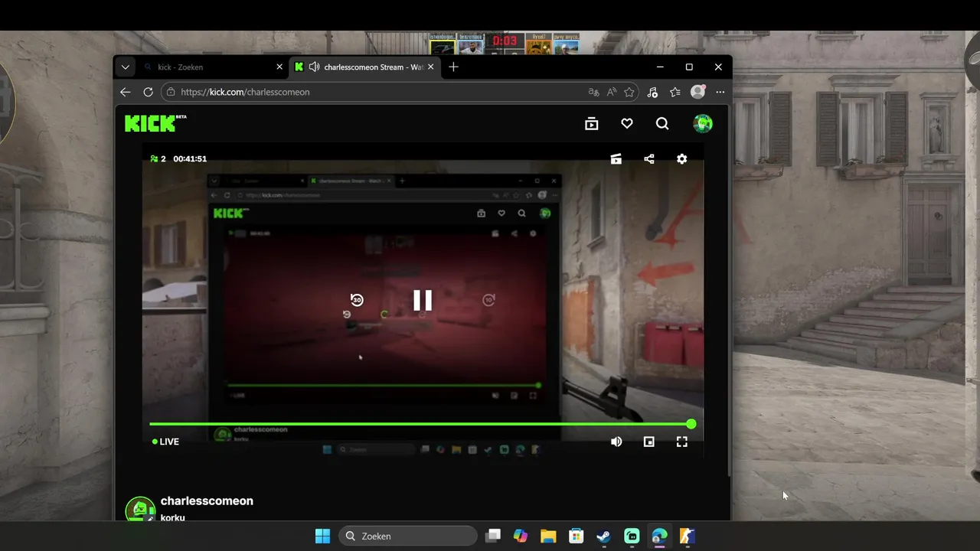Viewport: 980px width, 551px height.
Task: Mute tab via speaker icon on tab
Action: (314, 67)
